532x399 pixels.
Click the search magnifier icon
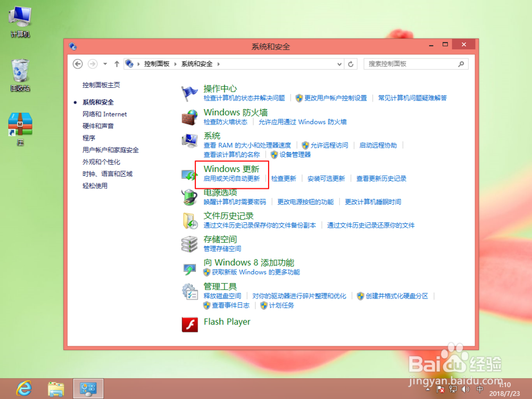click(x=461, y=64)
